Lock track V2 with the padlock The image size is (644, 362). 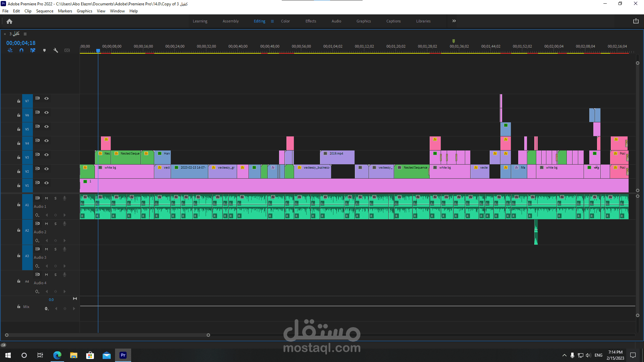click(x=18, y=171)
